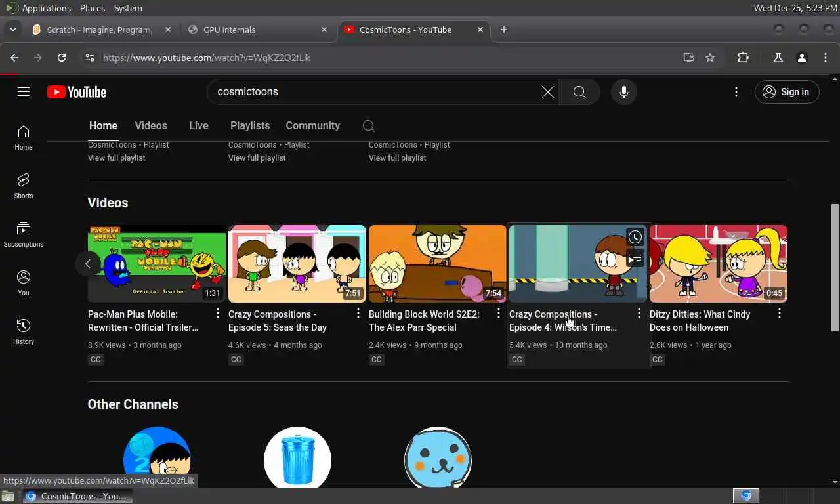840x504 pixels.
Task: Add Crazy Compositions Episode 4 to queue
Action: click(x=635, y=259)
